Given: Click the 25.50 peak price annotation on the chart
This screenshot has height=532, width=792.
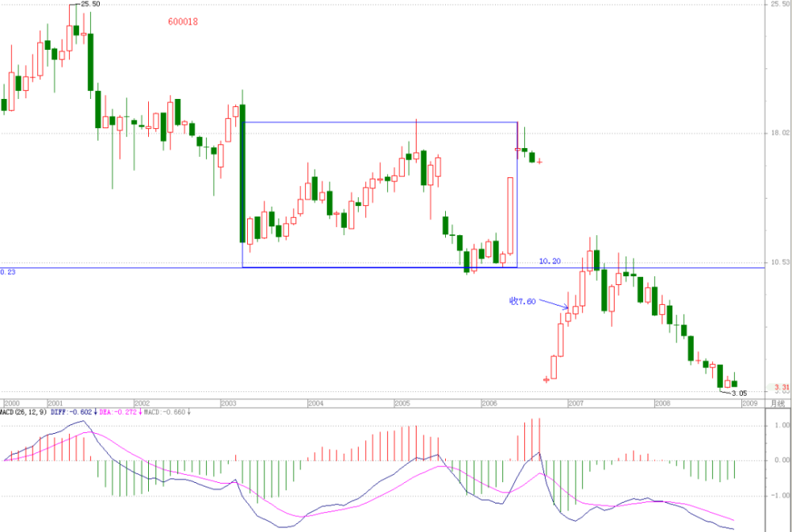Looking at the screenshot, I should tap(90, 4).
